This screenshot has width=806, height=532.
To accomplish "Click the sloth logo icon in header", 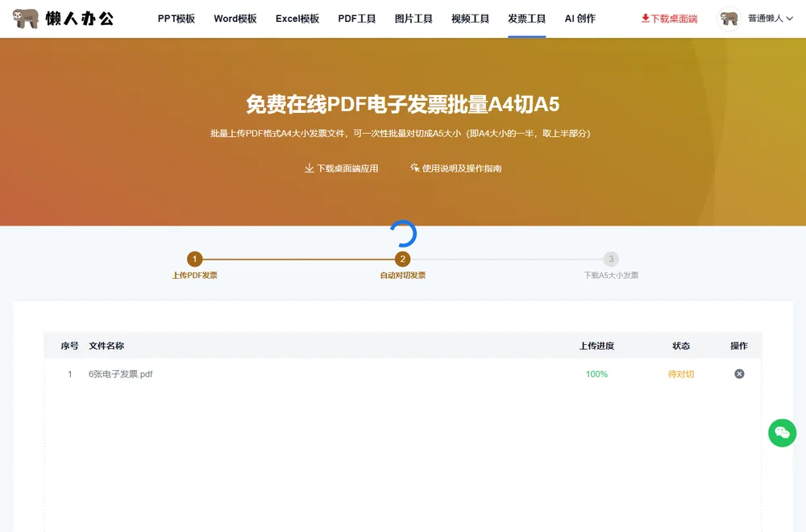I will [26, 19].
